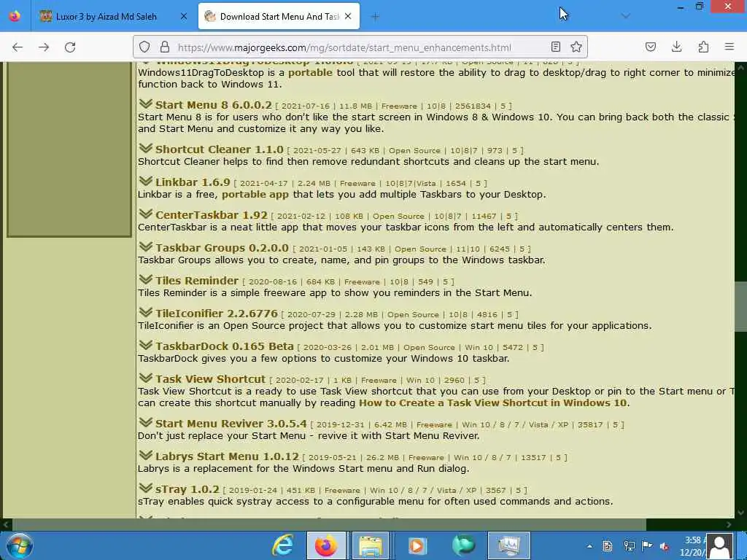Open tracking protection shield icon
The height and width of the screenshot is (560, 747).
point(144,47)
